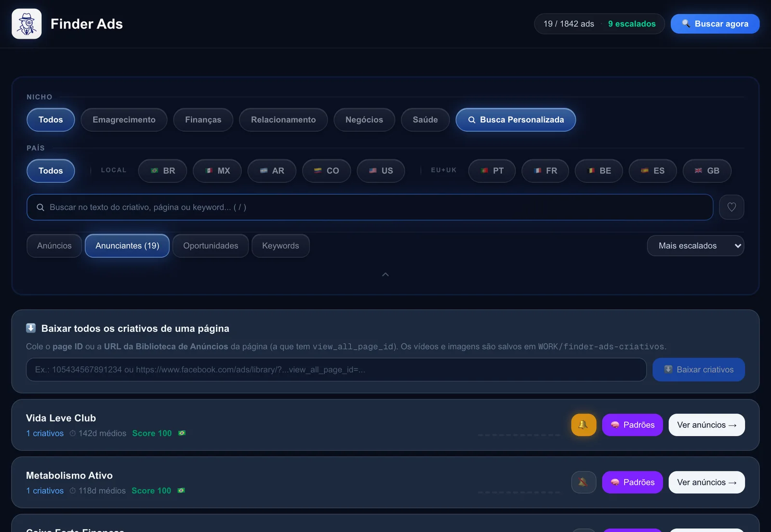Collapse the filters panel with the chevron
Screen dimensions: 771x532
coord(385,274)
